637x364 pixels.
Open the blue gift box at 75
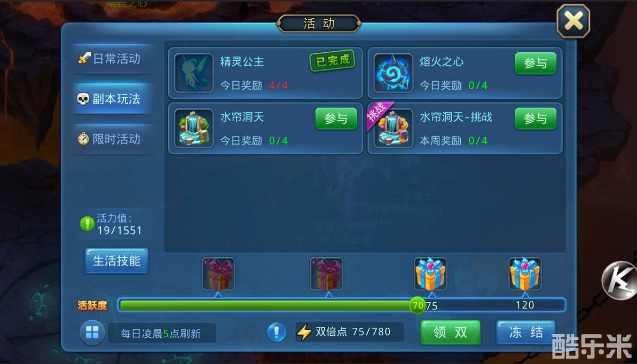coord(430,274)
